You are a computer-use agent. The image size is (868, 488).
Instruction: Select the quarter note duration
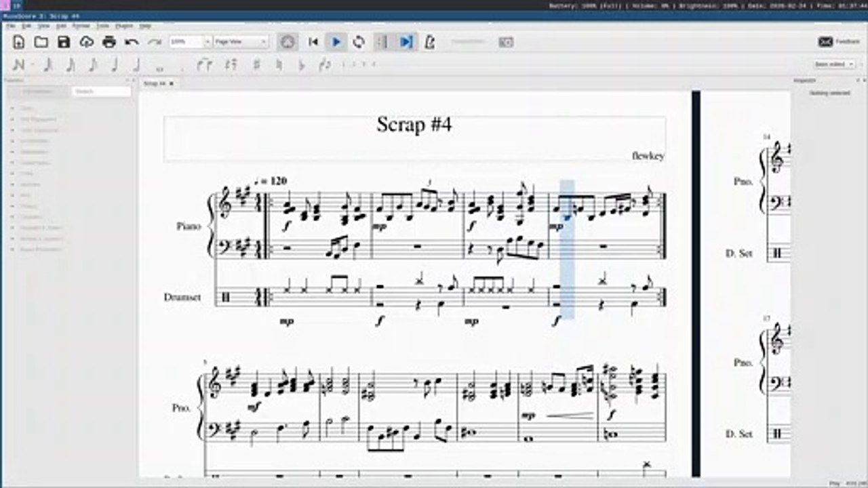coord(115,65)
